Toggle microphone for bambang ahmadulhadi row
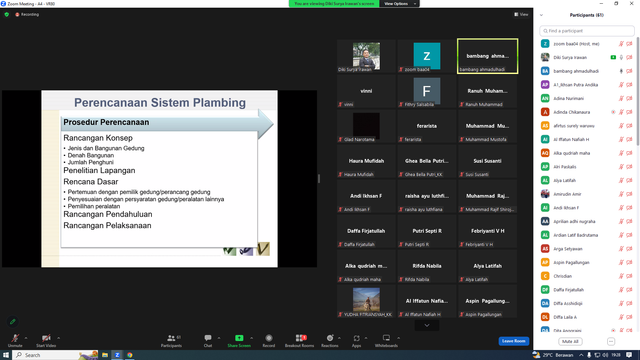This screenshot has width=640, height=360. pos(621,71)
